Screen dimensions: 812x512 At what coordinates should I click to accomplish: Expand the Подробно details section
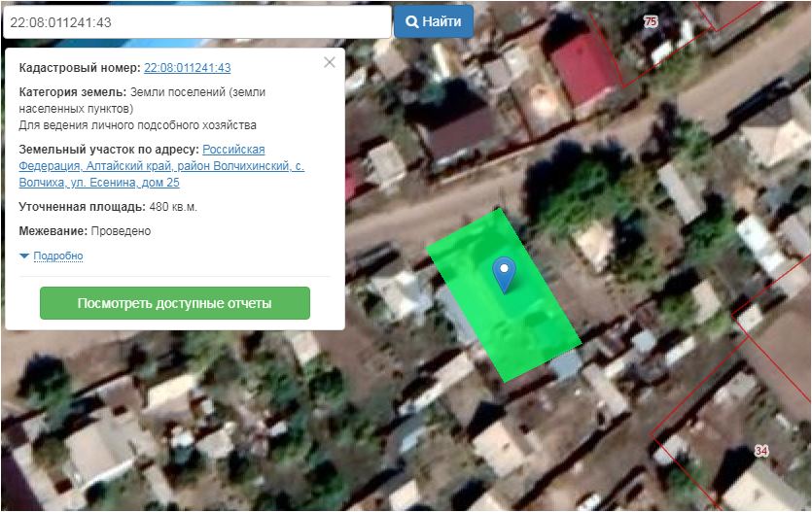pos(57,256)
